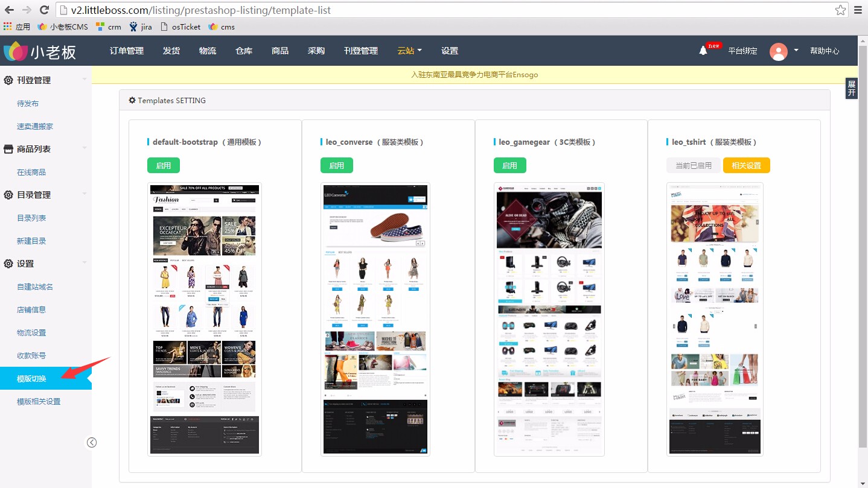Click the notification bell icon
This screenshot has width=868, height=488.
click(703, 51)
